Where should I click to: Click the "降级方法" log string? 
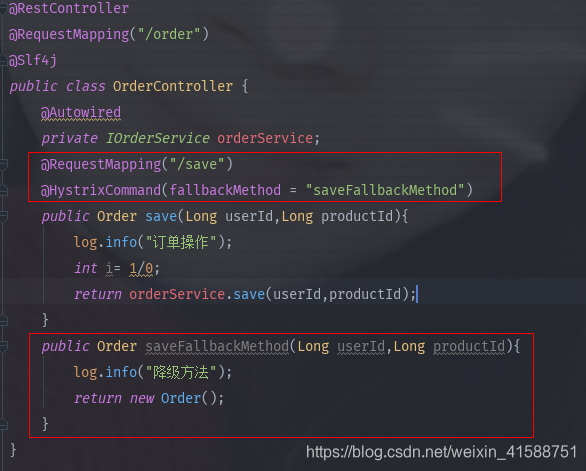(x=181, y=372)
